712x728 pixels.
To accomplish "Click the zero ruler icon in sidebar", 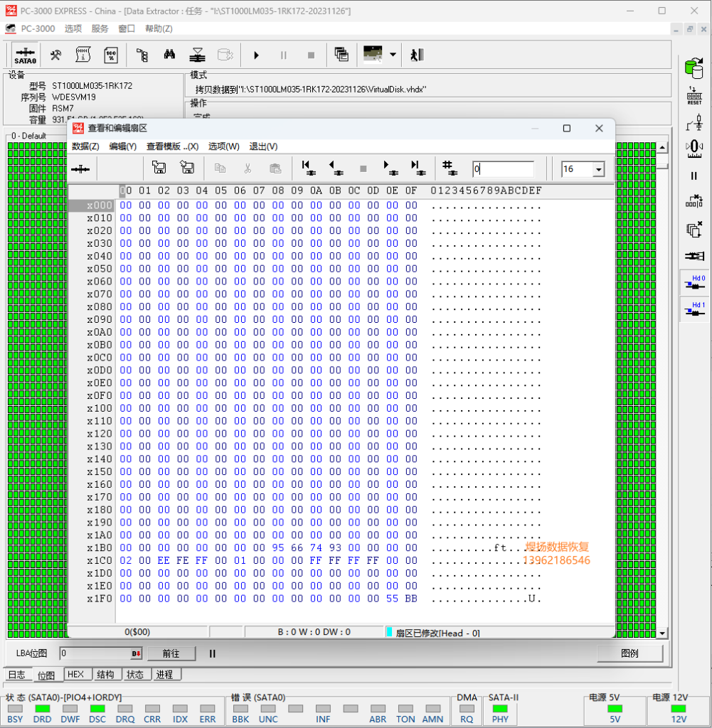I will coord(694,149).
